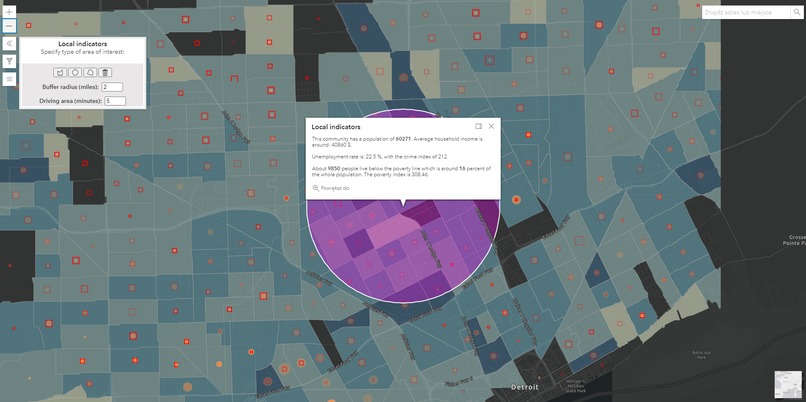The width and height of the screenshot is (806, 402).
Task: Open the layers list menu icon
Action: tap(10, 79)
